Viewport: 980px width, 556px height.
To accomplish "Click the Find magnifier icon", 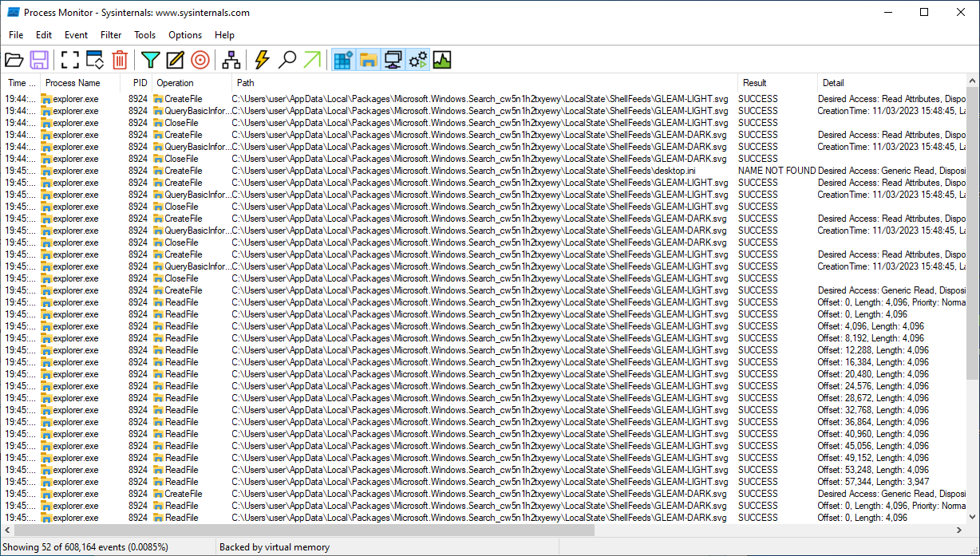I will click(287, 60).
